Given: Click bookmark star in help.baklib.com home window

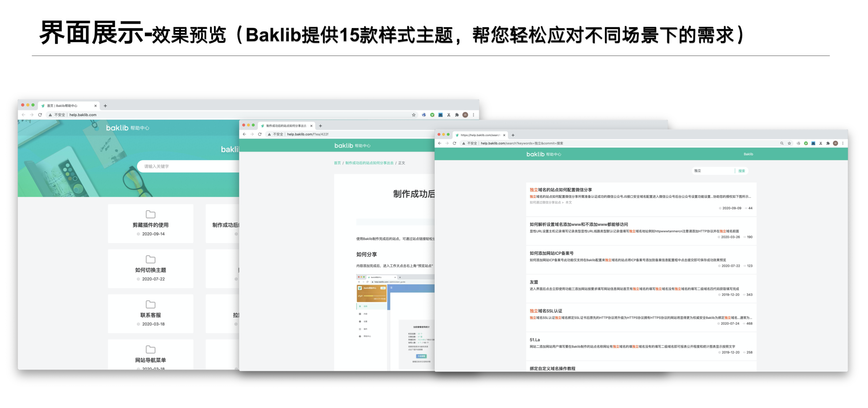Looking at the screenshot, I should tap(413, 115).
